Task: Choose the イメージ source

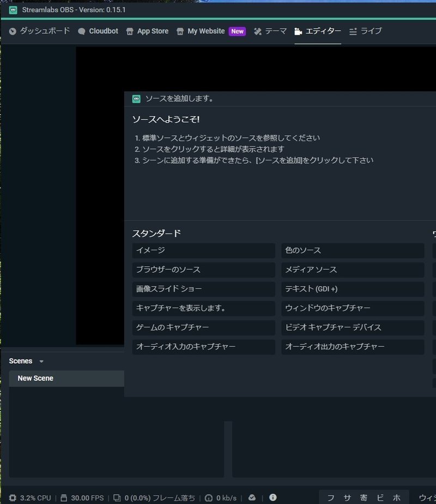Action: tap(203, 250)
